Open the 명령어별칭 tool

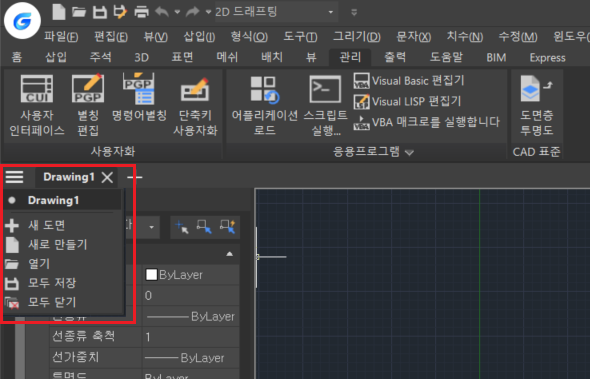coord(139,98)
